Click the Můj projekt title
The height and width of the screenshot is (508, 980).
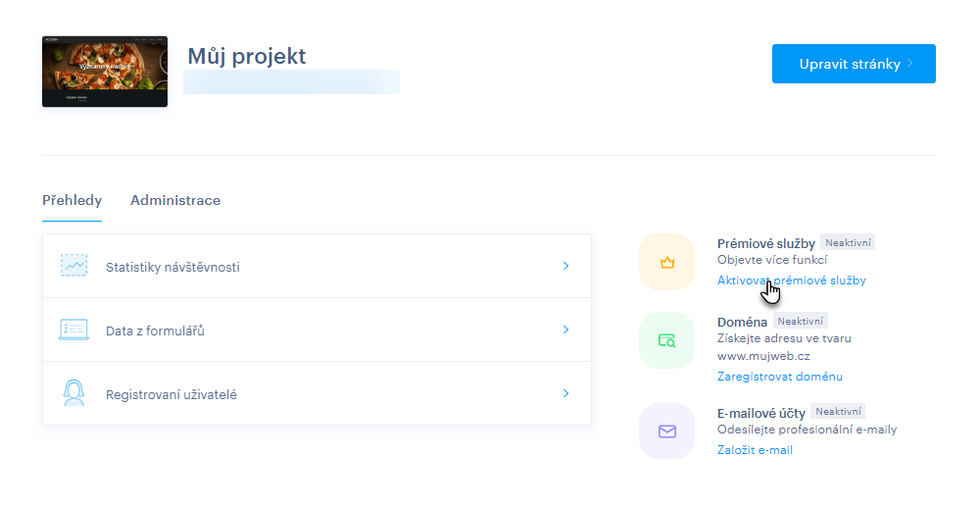pos(247,56)
